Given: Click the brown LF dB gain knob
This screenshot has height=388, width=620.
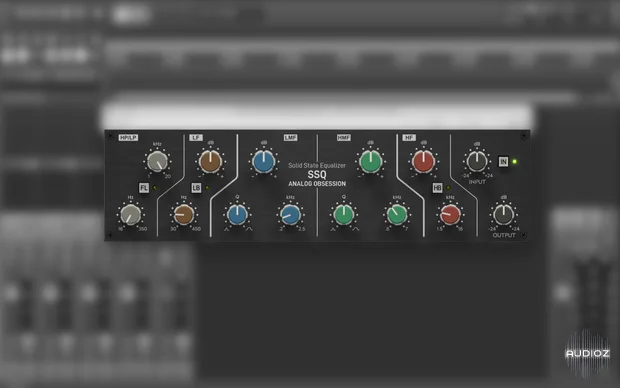Looking at the screenshot, I should pyautogui.click(x=210, y=161).
